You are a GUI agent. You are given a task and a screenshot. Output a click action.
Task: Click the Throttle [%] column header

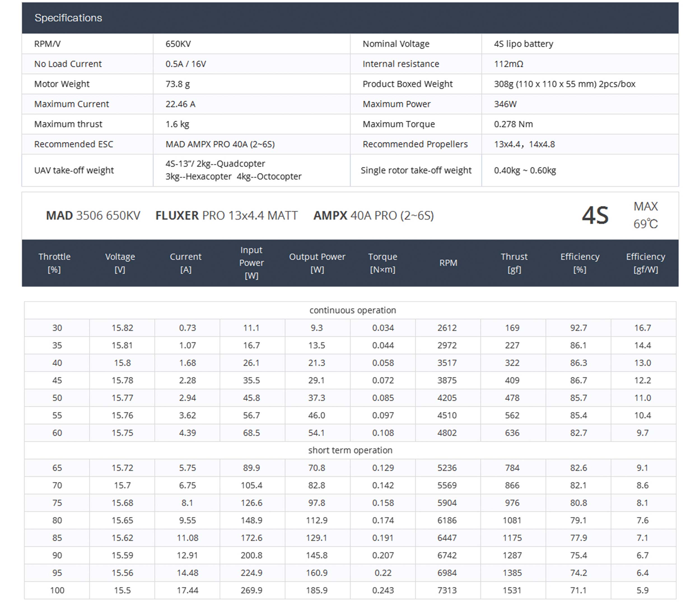click(x=54, y=263)
